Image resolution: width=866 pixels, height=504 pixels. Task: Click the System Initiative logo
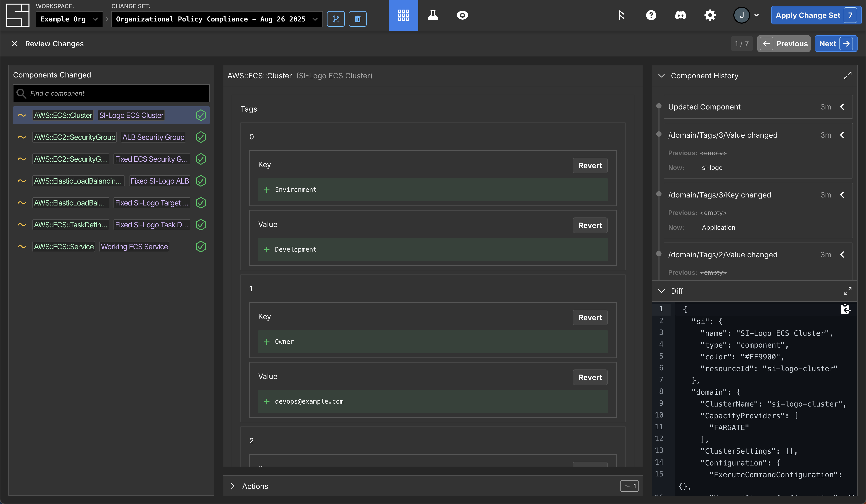(x=18, y=15)
